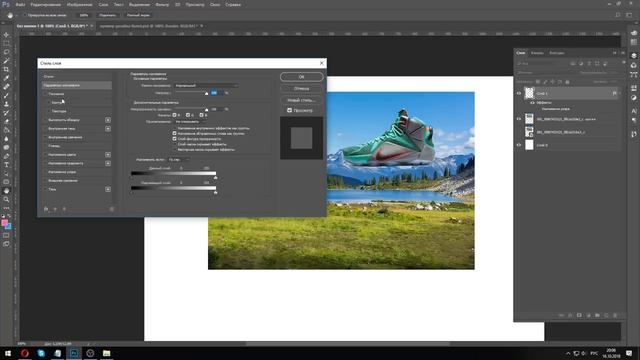The width and height of the screenshot is (640, 360).
Task: Select the Lasso tool
Action: (x=6, y=52)
